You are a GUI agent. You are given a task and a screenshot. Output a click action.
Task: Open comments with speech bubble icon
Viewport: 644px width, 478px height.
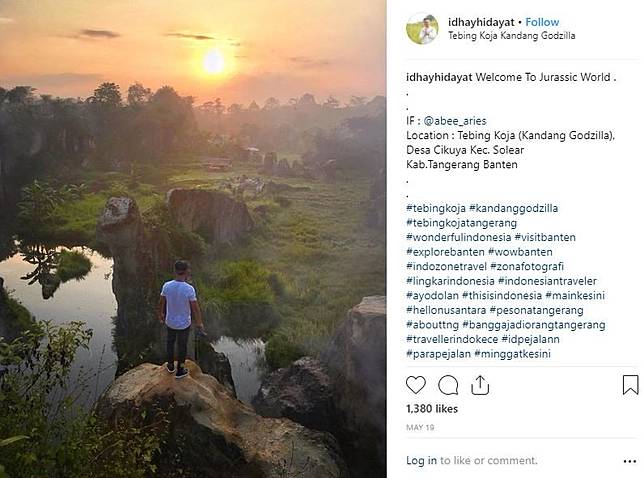click(448, 385)
